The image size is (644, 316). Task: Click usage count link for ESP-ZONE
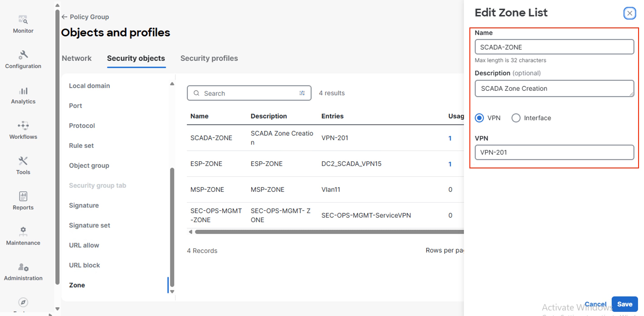coord(450,164)
